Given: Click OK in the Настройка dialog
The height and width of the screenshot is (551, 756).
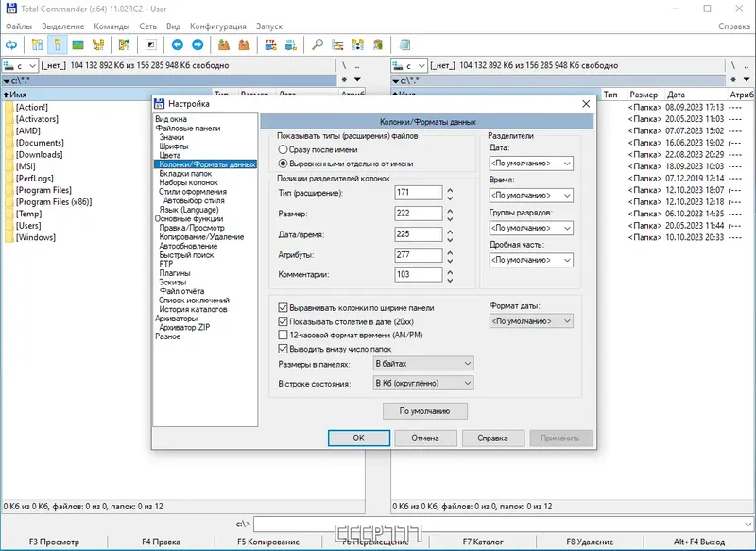Looking at the screenshot, I should [x=359, y=439].
